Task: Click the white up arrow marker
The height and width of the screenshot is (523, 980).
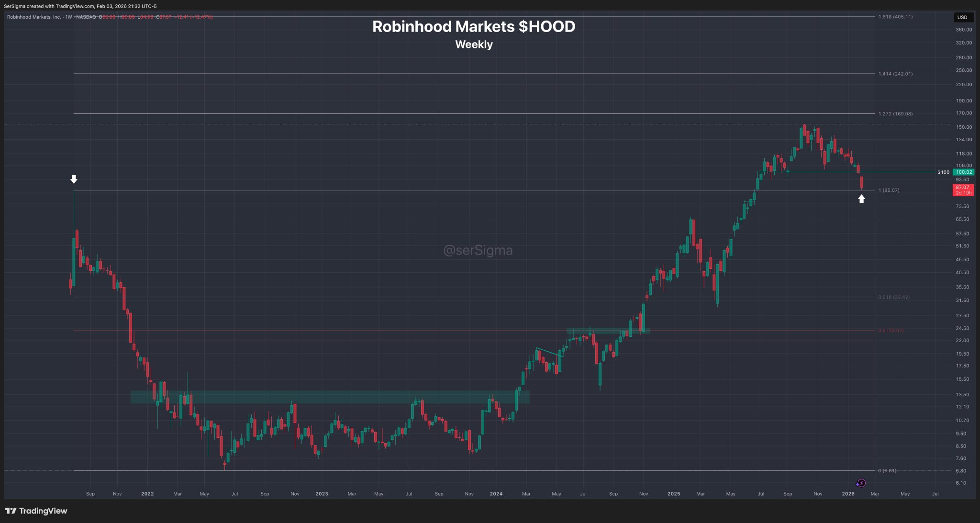Action: [861, 199]
